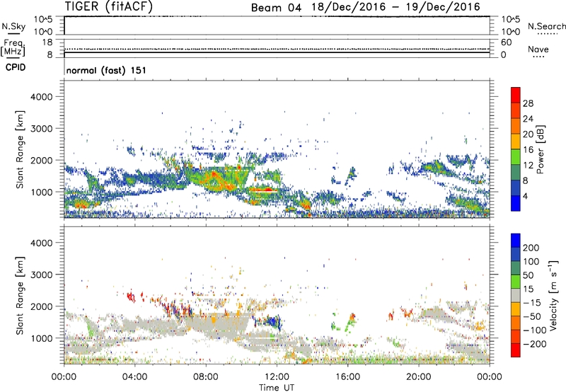The height and width of the screenshot is (392, 566).
Task: Click the '28' power scale value
Action: tap(528, 103)
